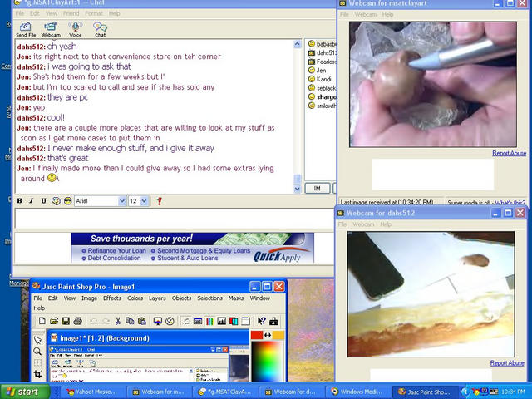Toggle italic text formatting in chat

[32, 201]
